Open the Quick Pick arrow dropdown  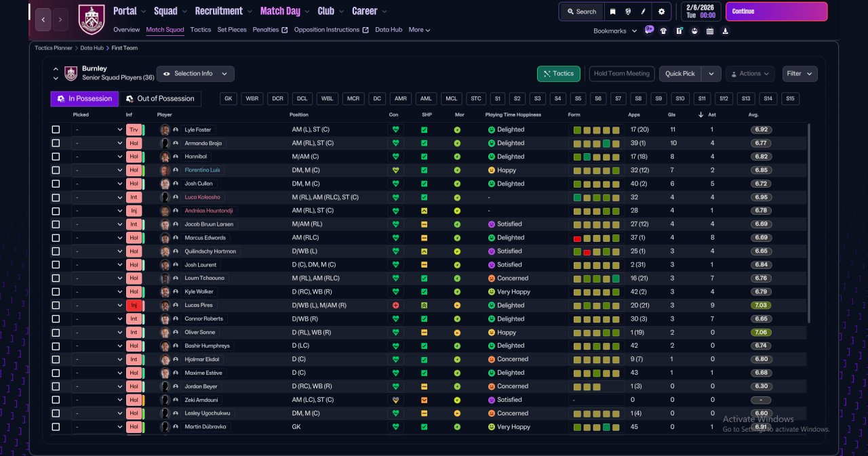(x=711, y=74)
